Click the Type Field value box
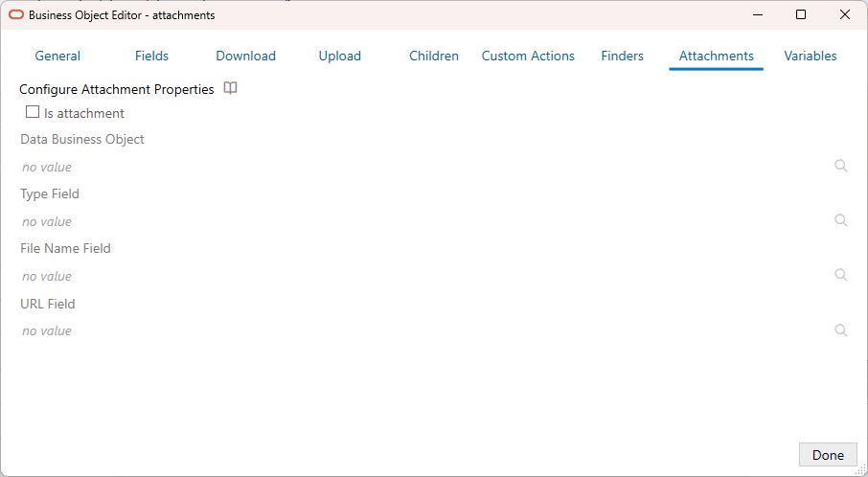This screenshot has width=868, height=477. tap(425, 221)
